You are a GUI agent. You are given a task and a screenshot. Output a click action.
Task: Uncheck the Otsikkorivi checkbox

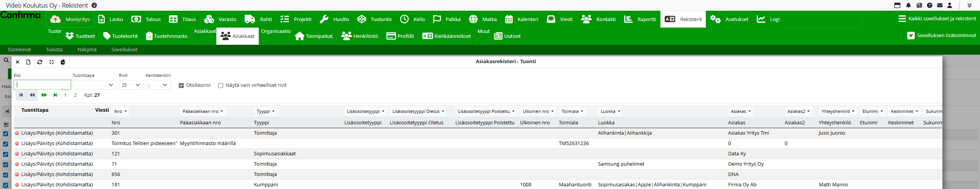point(181,85)
